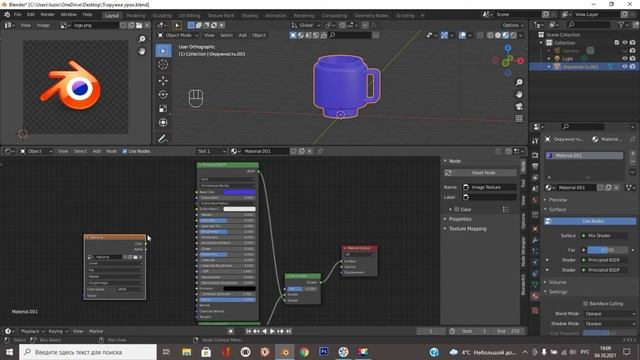
Task: Click the viewport zoom magnifier icon
Action: [519, 82]
